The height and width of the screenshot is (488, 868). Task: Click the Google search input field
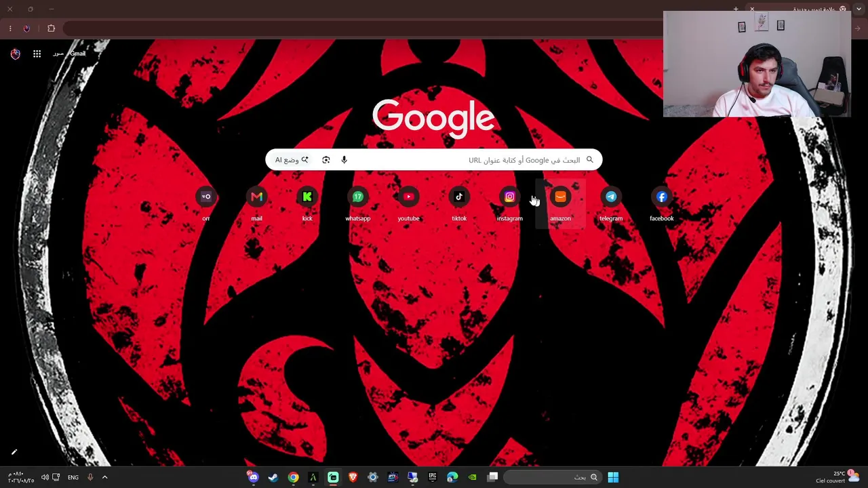click(433, 160)
